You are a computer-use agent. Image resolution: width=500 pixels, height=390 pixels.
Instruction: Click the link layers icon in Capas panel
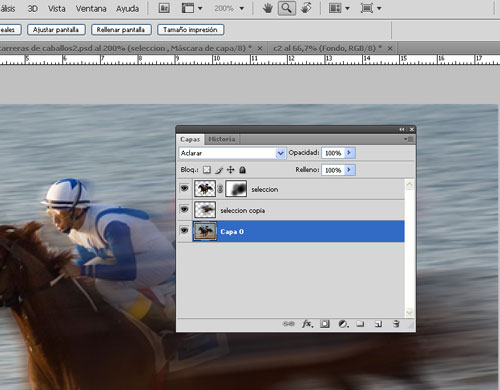pos(288,324)
